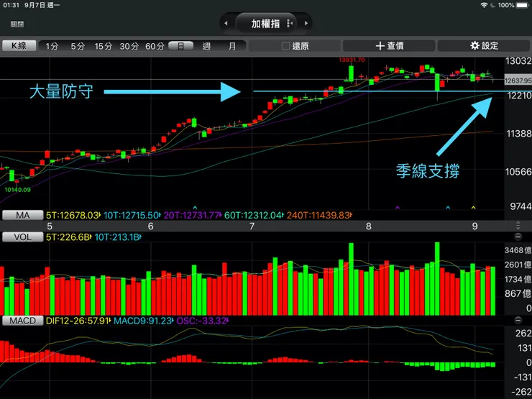The image size is (532, 399).
Task: Tap the Wi-Fi status icon
Action: (x=484, y=5)
